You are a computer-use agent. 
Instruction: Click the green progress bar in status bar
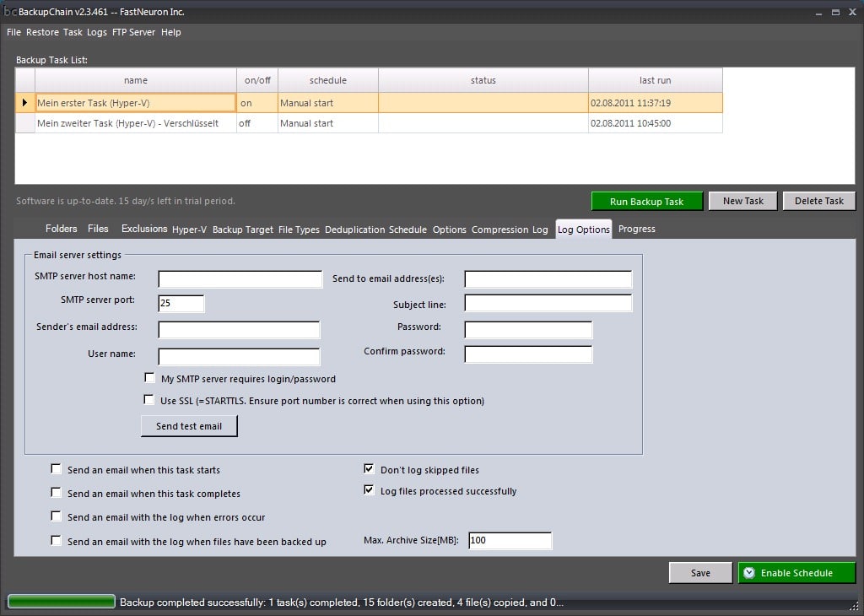tap(61, 602)
